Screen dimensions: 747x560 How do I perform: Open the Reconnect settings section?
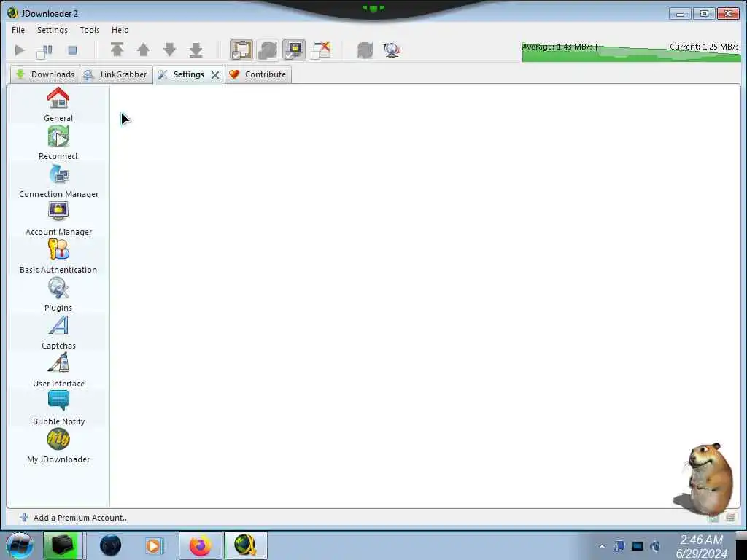(x=58, y=143)
